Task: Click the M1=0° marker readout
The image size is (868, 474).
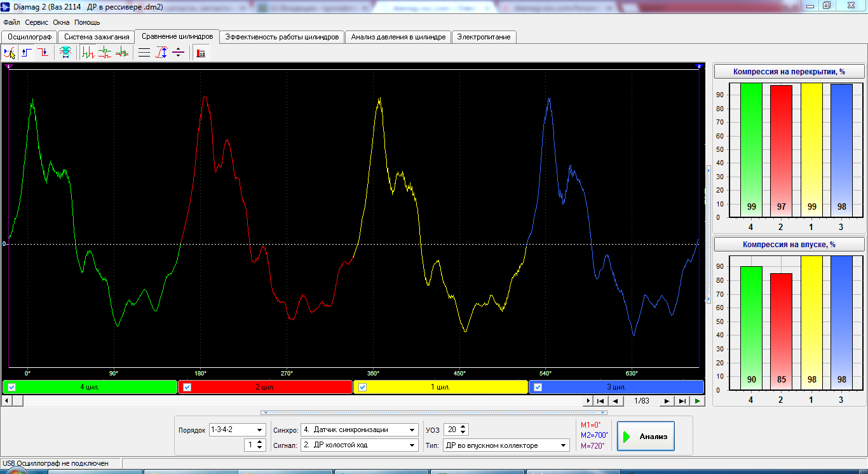Action: click(x=591, y=425)
